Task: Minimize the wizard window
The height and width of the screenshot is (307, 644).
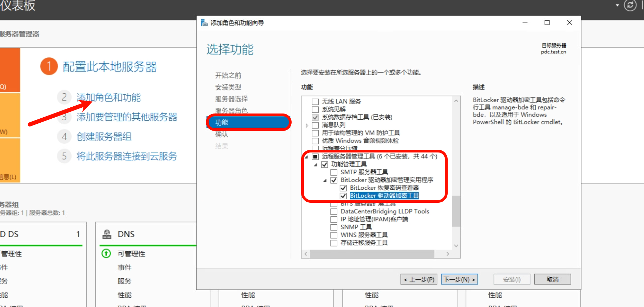Action: [525, 23]
